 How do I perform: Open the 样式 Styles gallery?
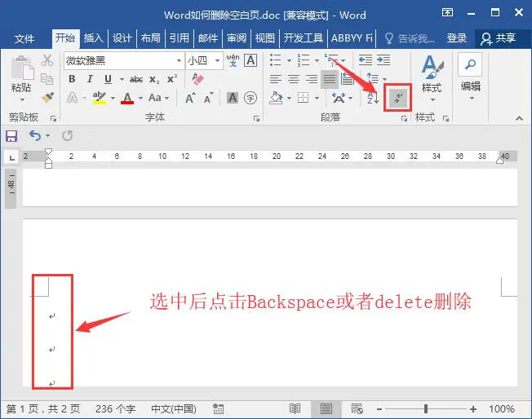click(x=432, y=78)
